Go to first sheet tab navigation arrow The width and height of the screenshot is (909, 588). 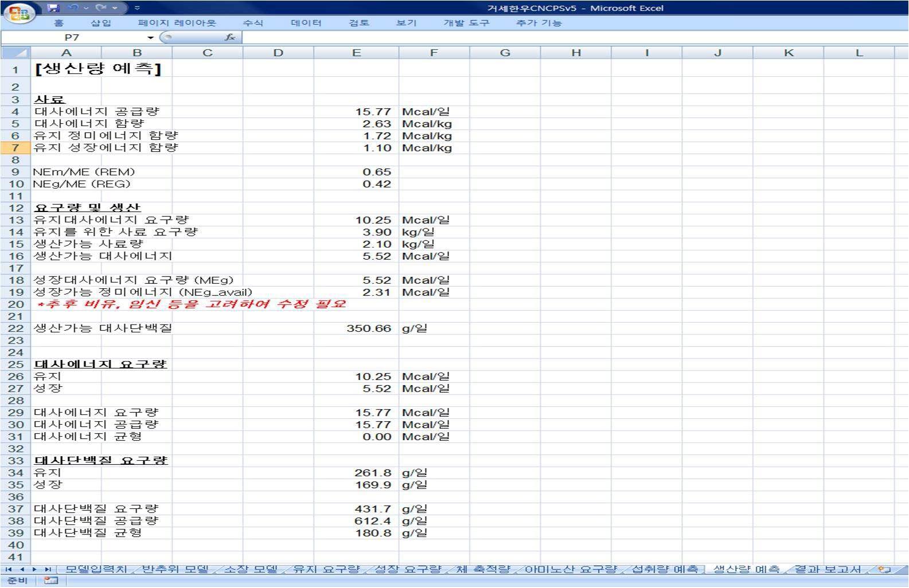[x=9, y=569]
